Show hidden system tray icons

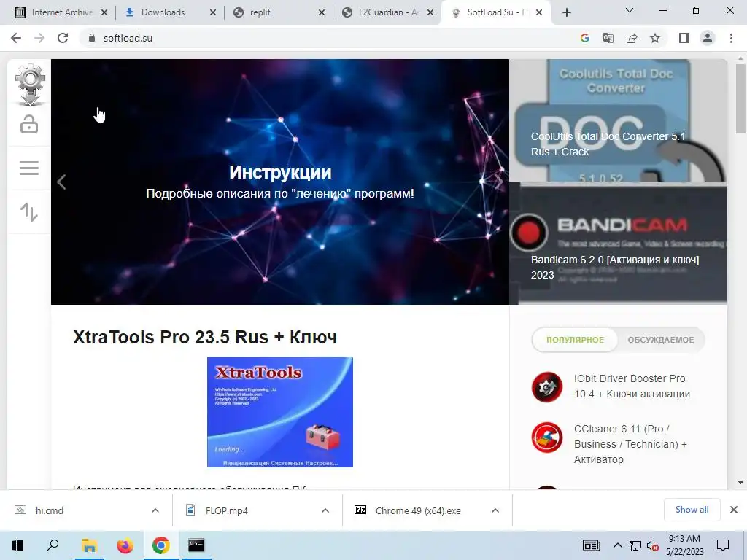[x=617, y=545]
